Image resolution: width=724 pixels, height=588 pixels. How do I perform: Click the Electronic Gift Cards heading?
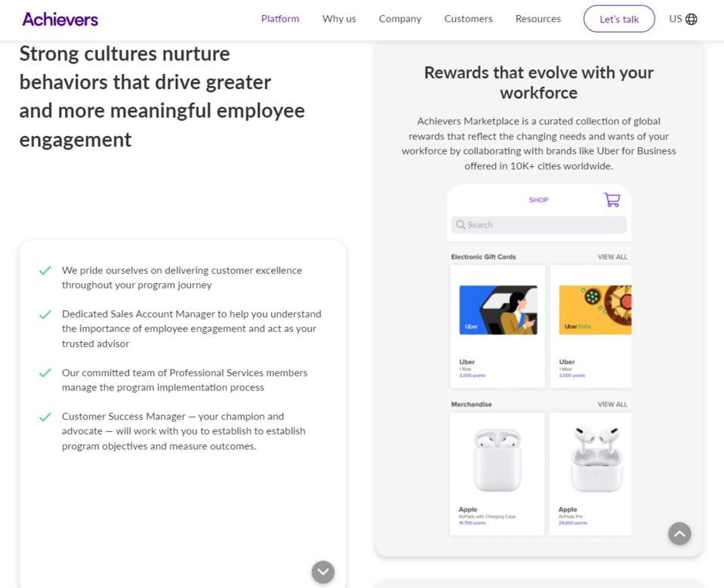pos(483,257)
